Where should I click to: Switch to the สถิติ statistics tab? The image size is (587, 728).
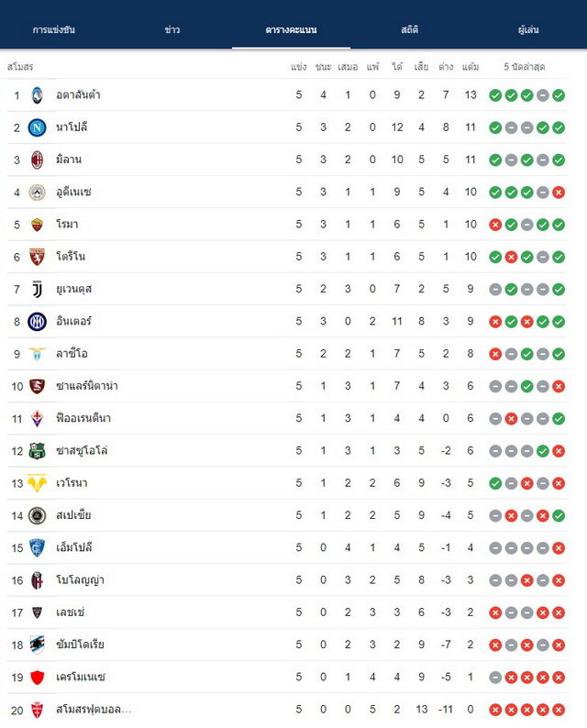(410, 29)
